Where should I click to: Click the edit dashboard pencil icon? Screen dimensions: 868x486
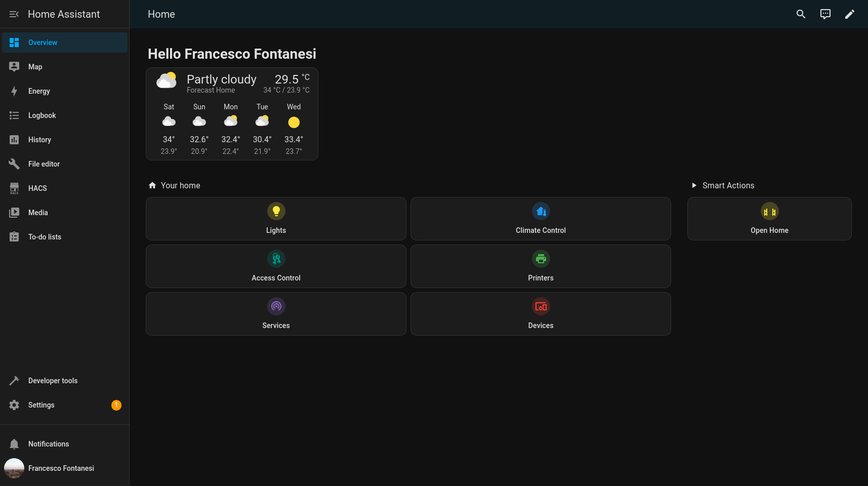[849, 14]
